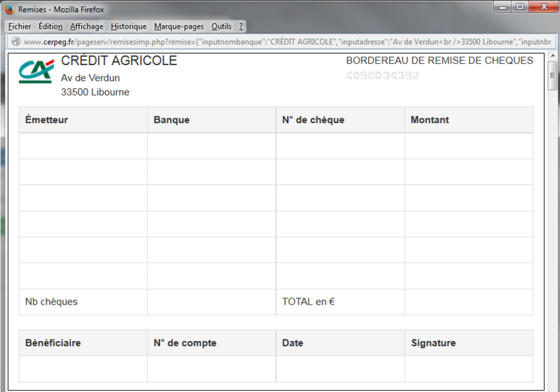560x392 pixels.
Task: Open the Fichier menu
Action: tap(20, 27)
